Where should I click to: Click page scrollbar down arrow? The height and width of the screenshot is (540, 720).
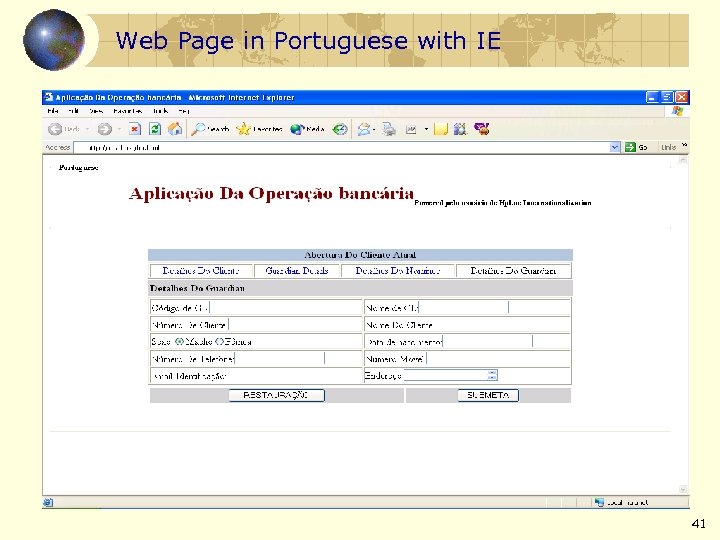[683, 489]
